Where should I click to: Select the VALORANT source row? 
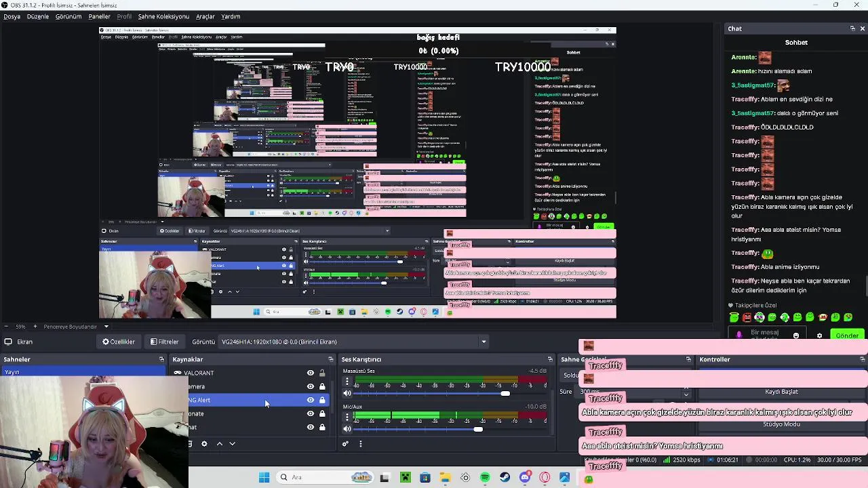249,373
